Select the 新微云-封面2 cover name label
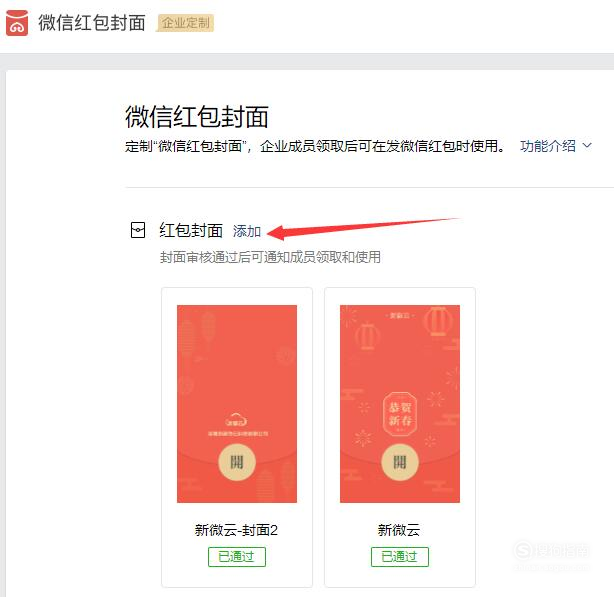Screen dimensions: 614x597 [237, 530]
